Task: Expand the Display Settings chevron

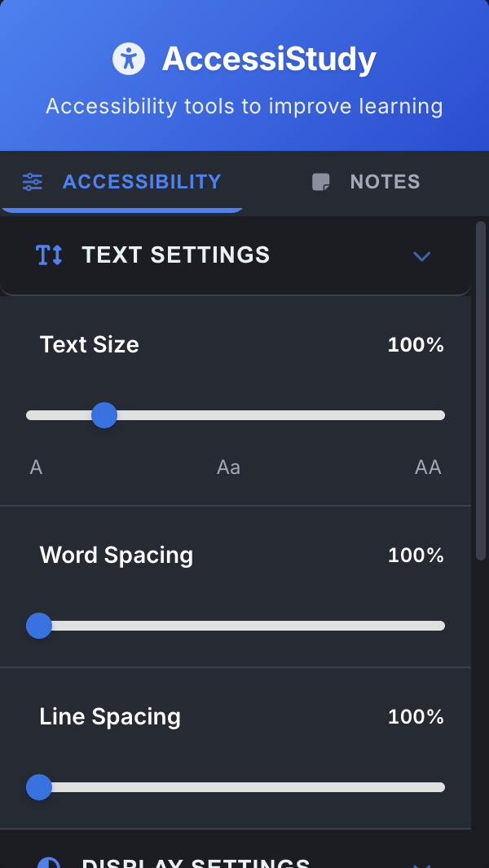Action: pos(421,863)
